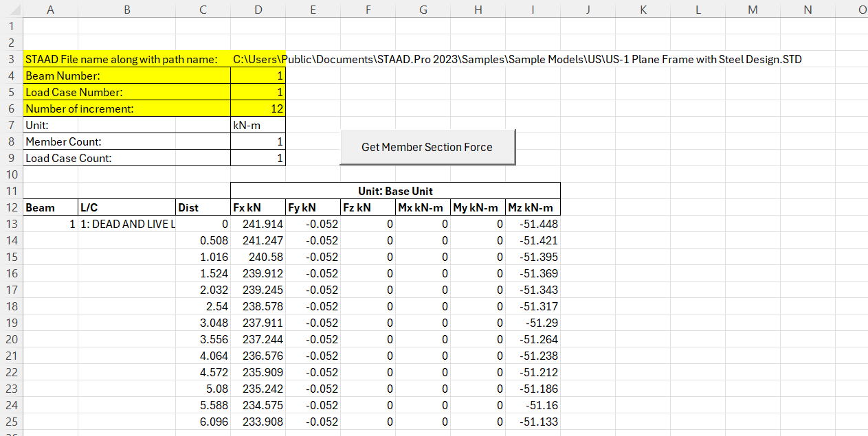Click the Get Member Section Force button

click(x=427, y=147)
